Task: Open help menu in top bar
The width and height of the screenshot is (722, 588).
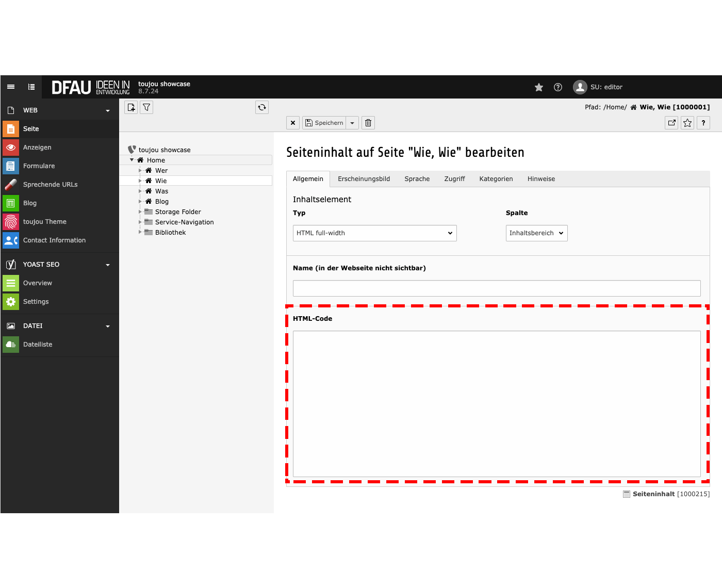Action: [x=558, y=87]
